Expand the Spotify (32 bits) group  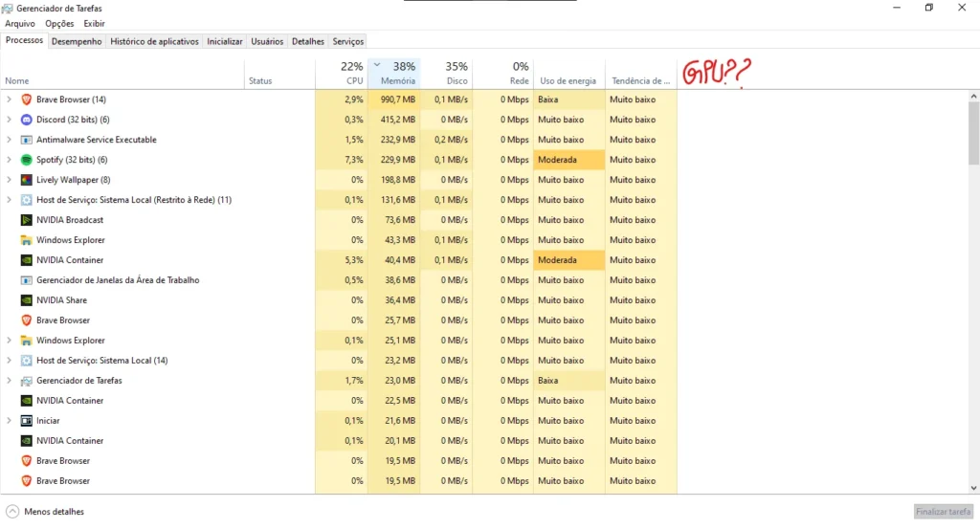[x=9, y=159]
